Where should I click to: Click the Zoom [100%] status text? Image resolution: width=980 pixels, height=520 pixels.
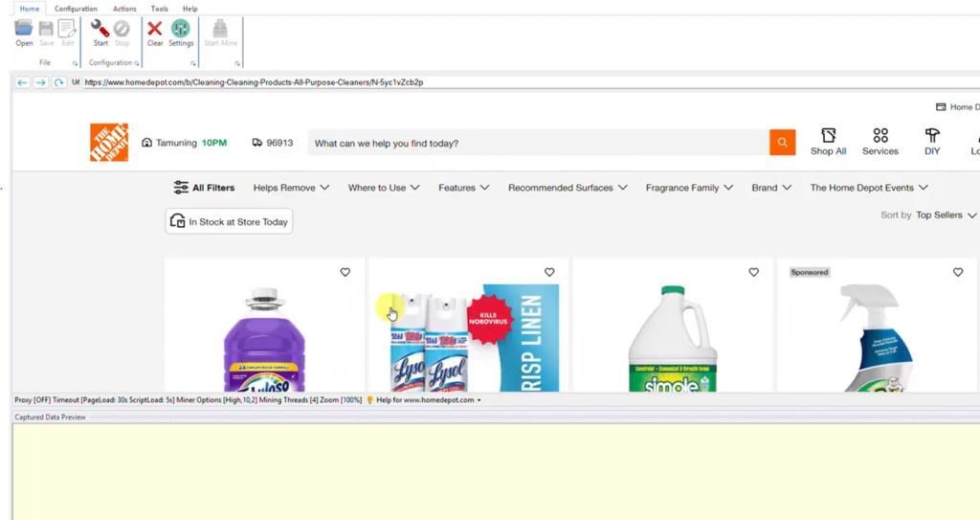tap(341, 400)
